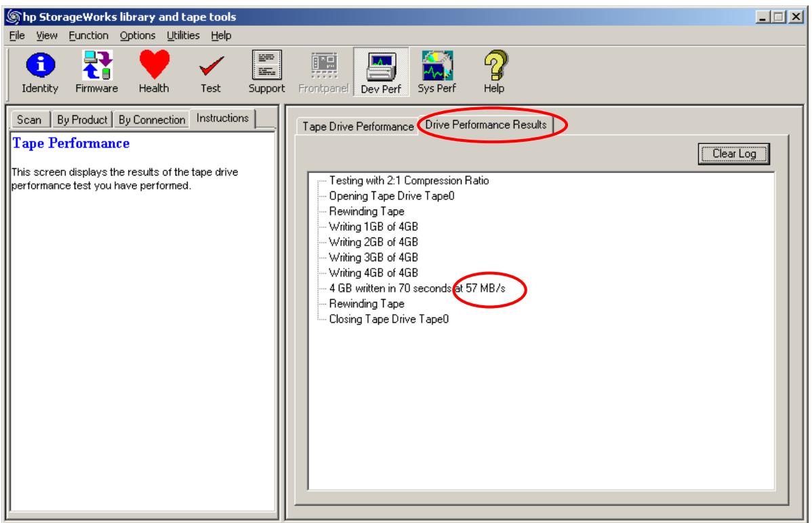The width and height of the screenshot is (812, 523).
Task: Click the Frontpanel toolbar icon
Action: [324, 73]
